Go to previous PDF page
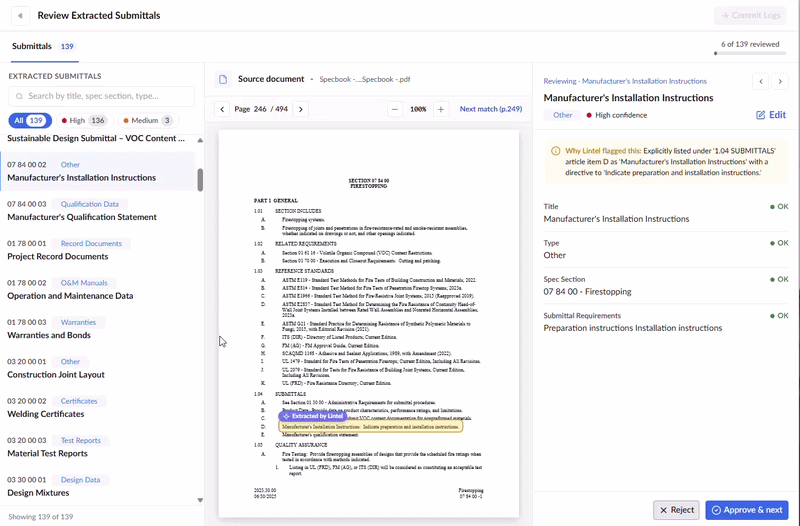This screenshot has width=800, height=526. coord(222,109)
